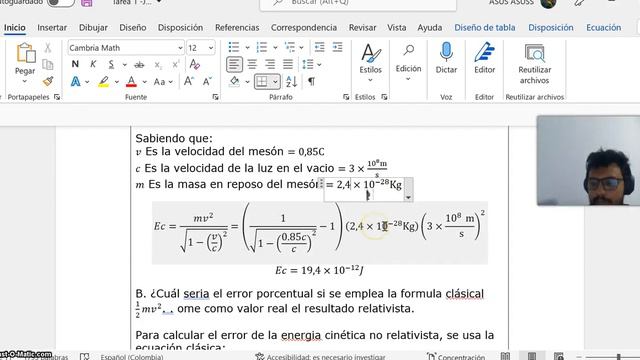
Task: Justify paragraph text
Action: click(x=288, y=64)
